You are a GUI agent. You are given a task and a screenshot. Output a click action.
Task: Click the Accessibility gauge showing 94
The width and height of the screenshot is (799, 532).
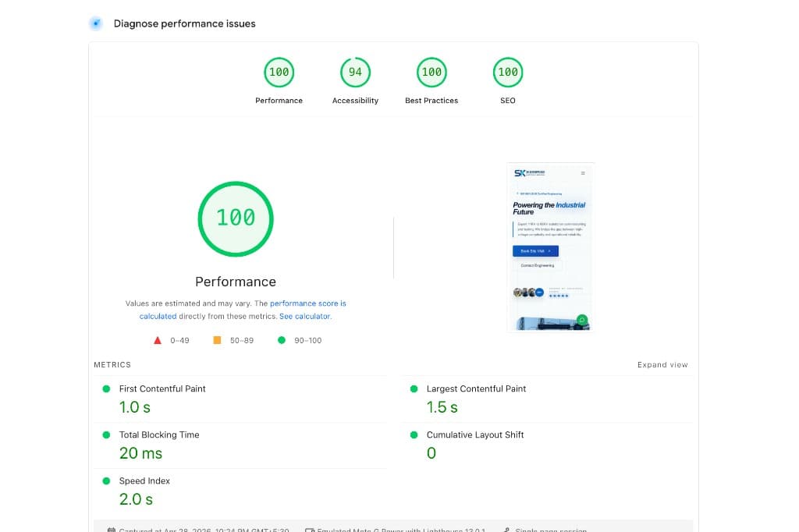click(x=355, y=71)
